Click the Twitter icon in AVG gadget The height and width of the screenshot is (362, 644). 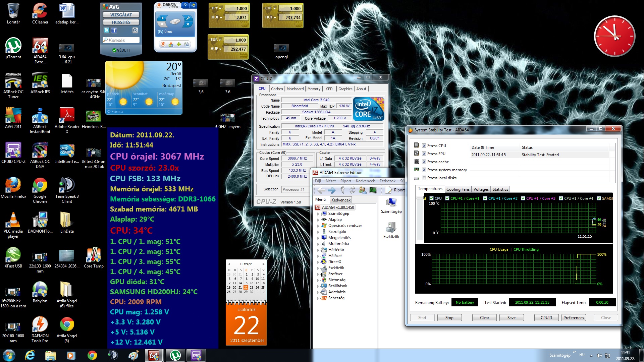coord(107,30)
